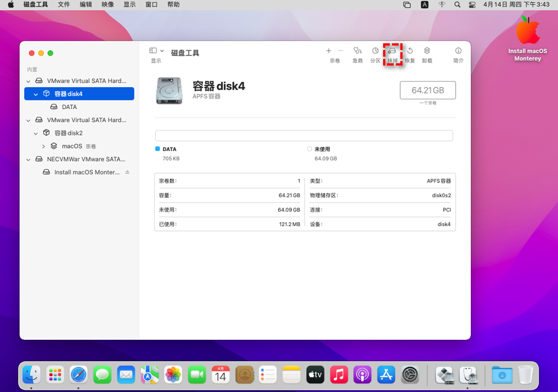Select 容器 disk4 in the sidebar
Viewport: 558px width, 392px height.
(x=79, y=94)
